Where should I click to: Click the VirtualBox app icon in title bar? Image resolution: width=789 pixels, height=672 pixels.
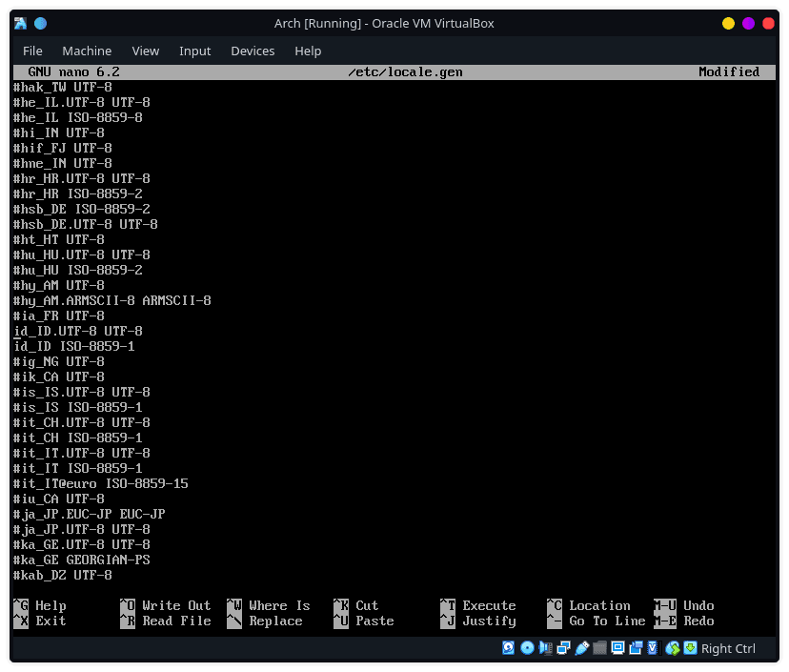(21, 23)
